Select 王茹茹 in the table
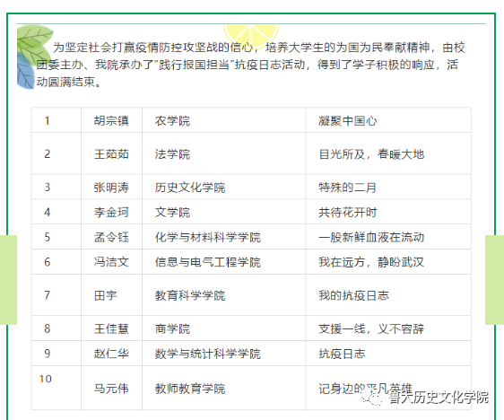 [x=111, y=154]
